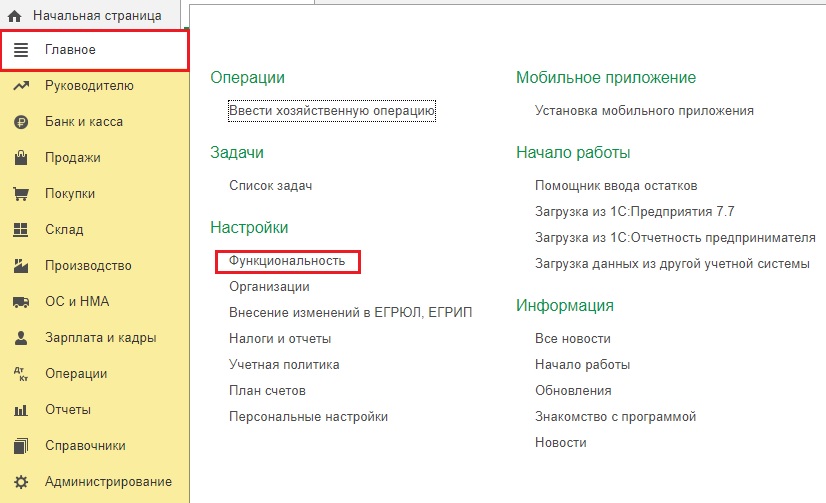The height and width of the screenshot is (503, 826).
Task: Click the home icon for Начальная страница
Action: tap(15, 16)
